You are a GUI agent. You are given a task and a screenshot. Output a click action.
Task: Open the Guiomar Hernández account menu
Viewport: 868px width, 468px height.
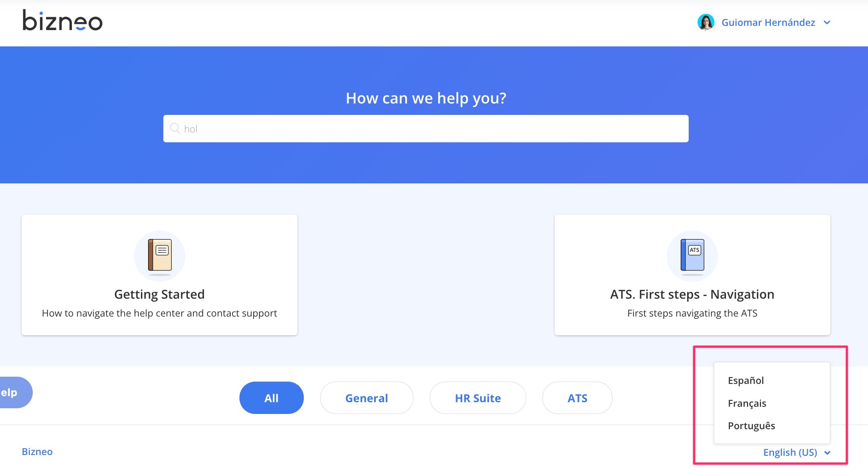(x=768, y=22)
